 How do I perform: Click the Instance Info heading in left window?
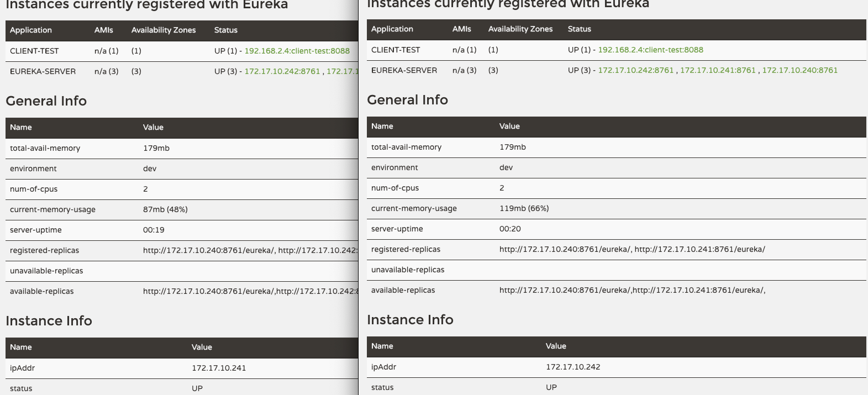click(49, 321)
